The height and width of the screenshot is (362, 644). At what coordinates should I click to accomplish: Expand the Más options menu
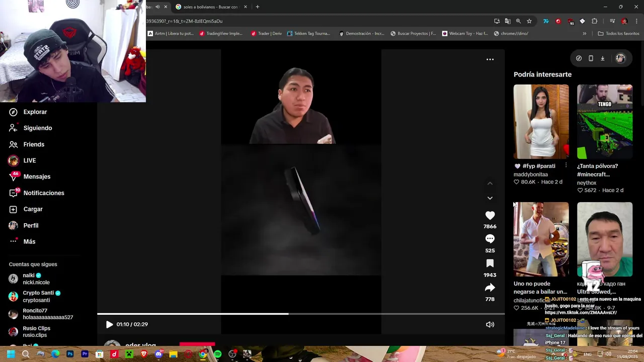point(22,241)
